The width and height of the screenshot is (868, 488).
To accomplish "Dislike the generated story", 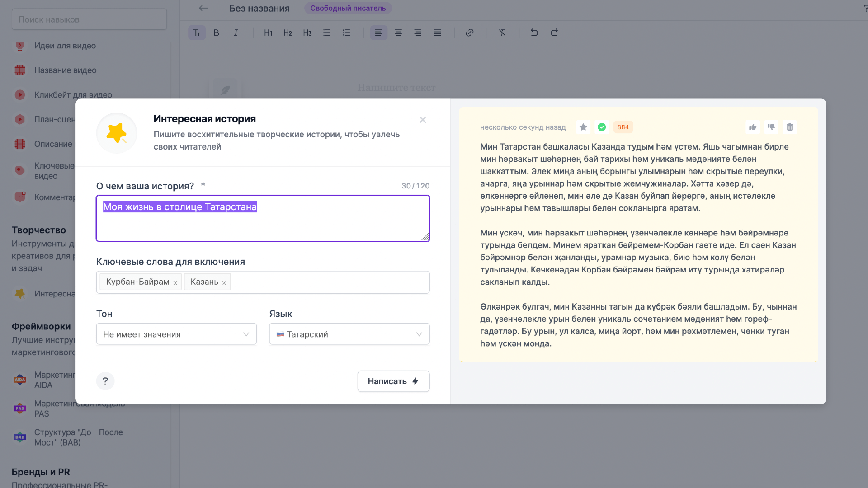I will (x=771, y=127).
